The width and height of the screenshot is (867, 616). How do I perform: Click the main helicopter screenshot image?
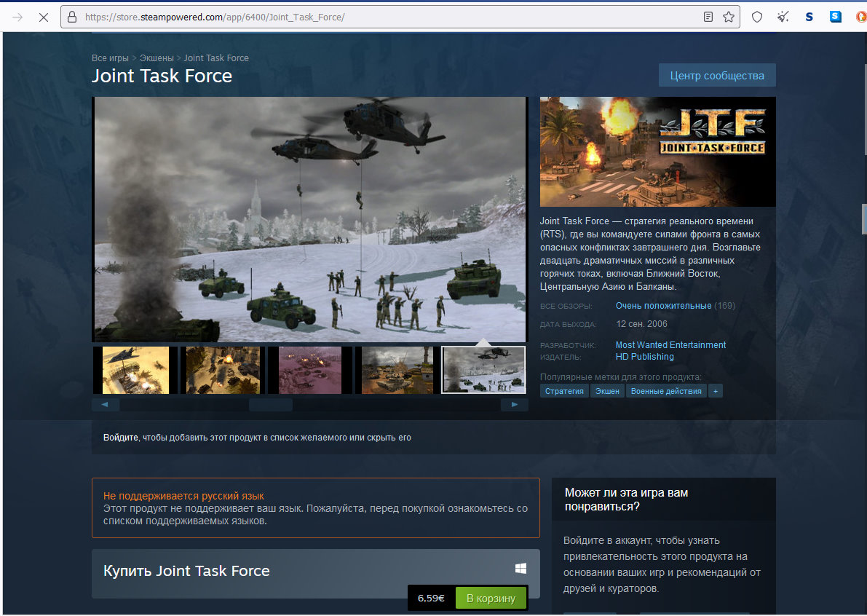tap(310, 219)
